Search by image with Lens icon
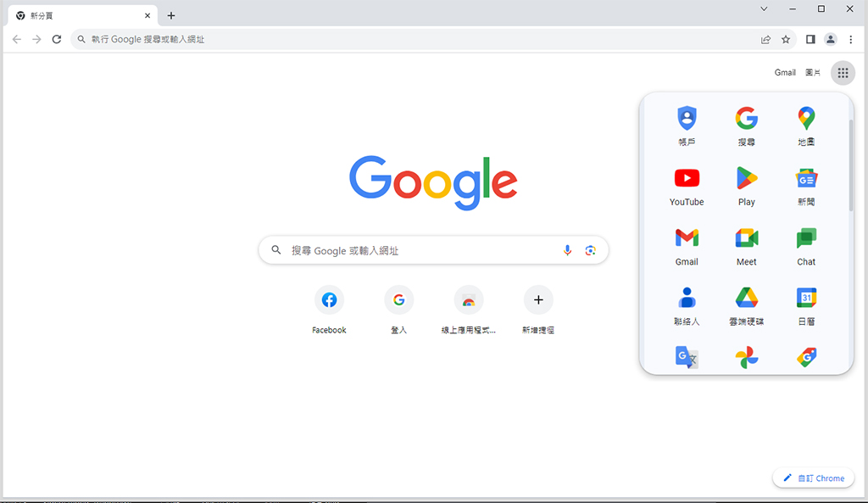Image resolution: width=868 pixels, height=503 pixels. tap(590, 250)
